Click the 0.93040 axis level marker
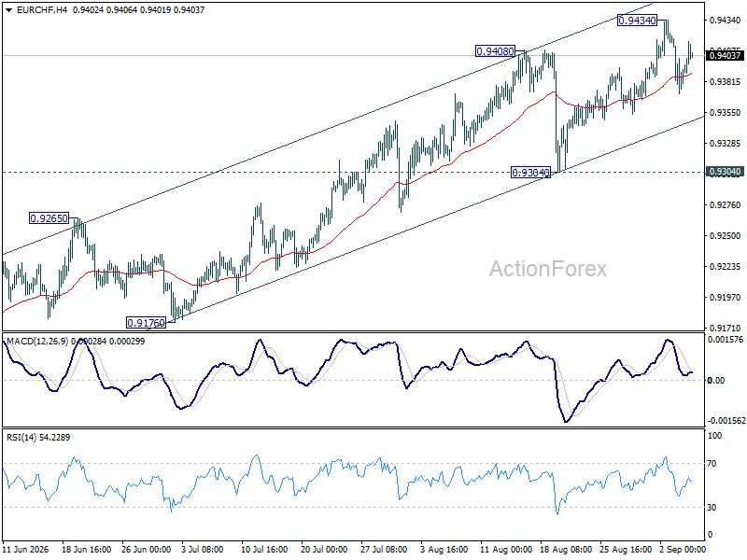 (x=725, y=172)
